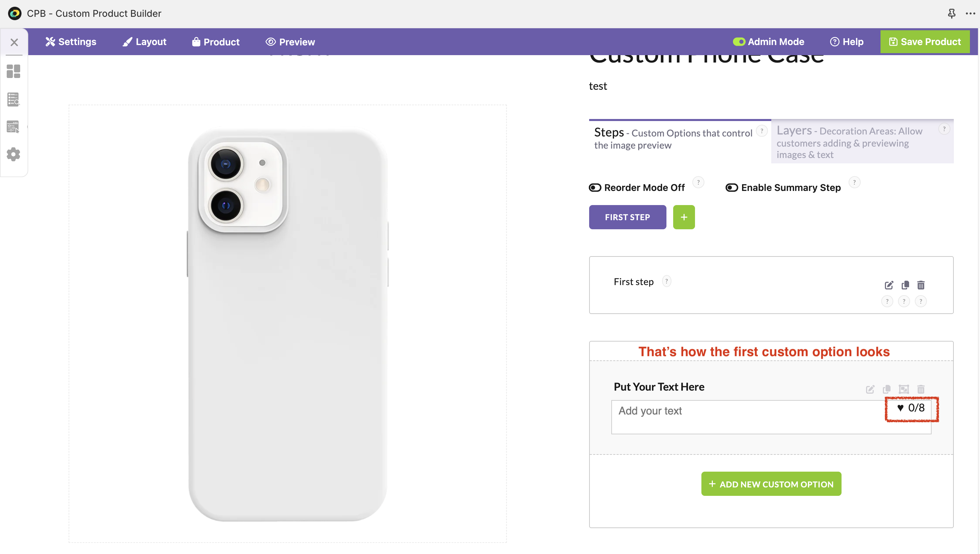Open the gear settings icon in sidebar
Viewport: 980px width, 554px height.
click(x=13, y=154)
